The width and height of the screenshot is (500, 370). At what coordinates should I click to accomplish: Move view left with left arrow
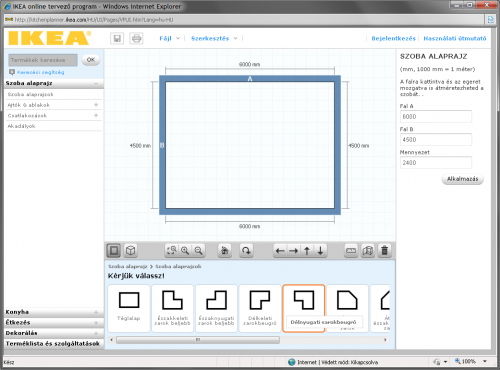(280, 251)
